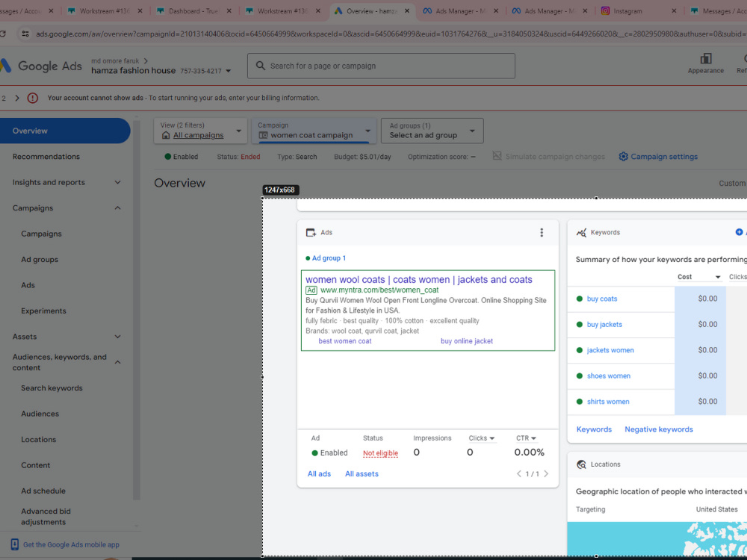Open Advanced bid adjustments in the sidebar
The height and width of the screenshot is (560, 747).
coord(46,517)
